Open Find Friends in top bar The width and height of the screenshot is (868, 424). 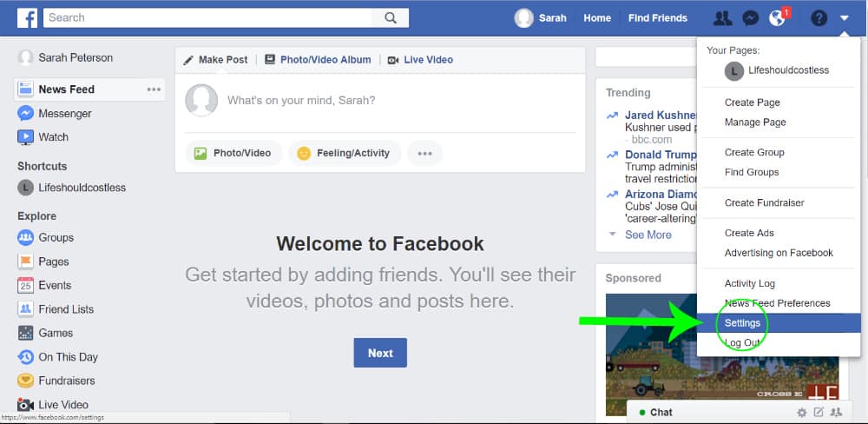click(x=658, y=17)
